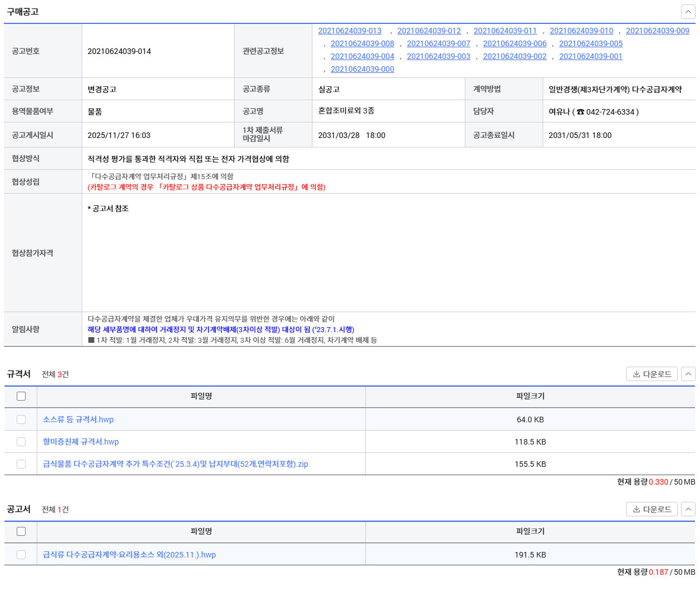Viewport: 700px width, 592px height.
Task: Check the 향미증진제 규격서.hwp row
Action: pos(21,442)
